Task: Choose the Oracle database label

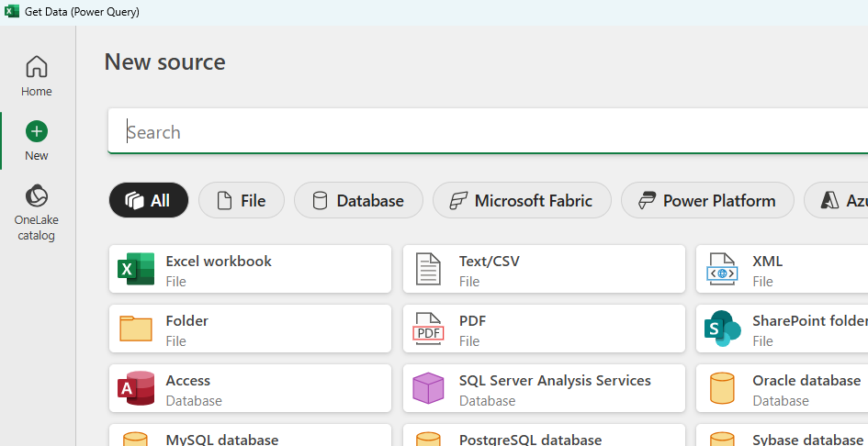Action: click(806, 380)
